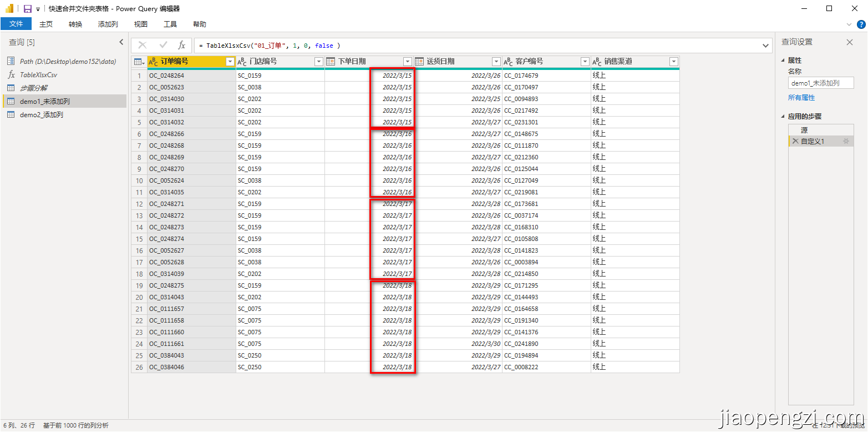Open the 送货日期 column filter dropdown
Image resolution: width=868 pixels, height=432 pixels.
click(496, 62)
